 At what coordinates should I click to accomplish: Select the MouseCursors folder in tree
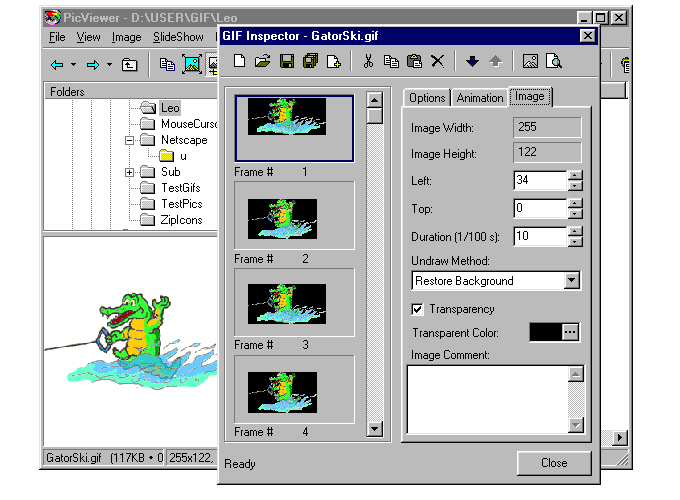tap(179, 124)
